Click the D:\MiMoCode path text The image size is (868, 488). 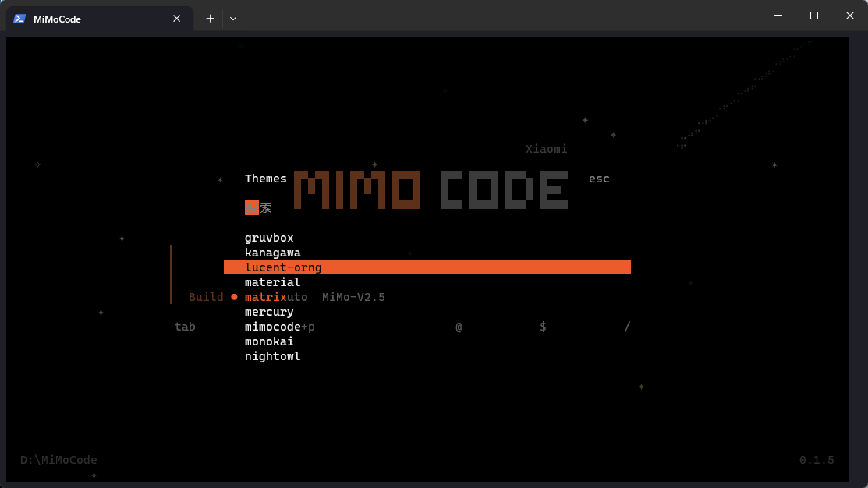point(58,461)
